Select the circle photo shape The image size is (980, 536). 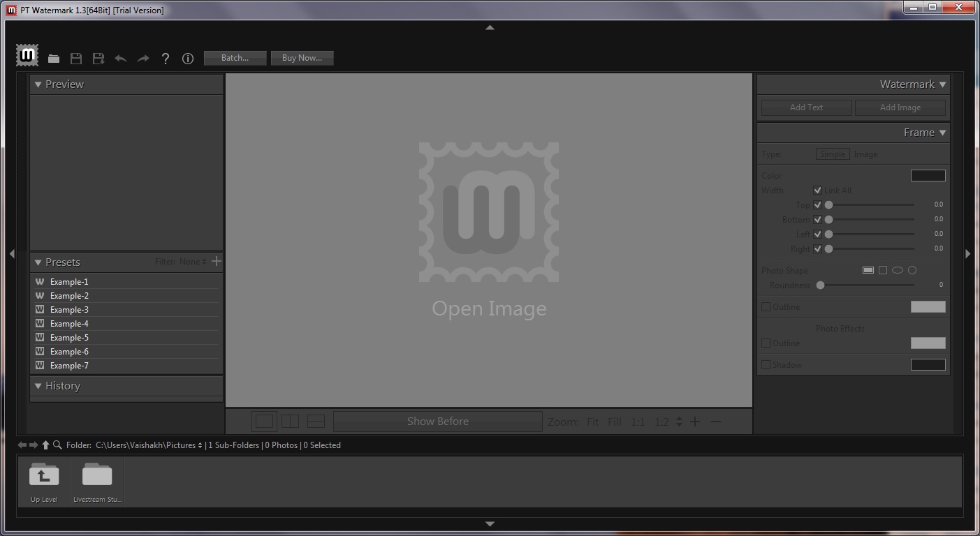tap(912, 270)
